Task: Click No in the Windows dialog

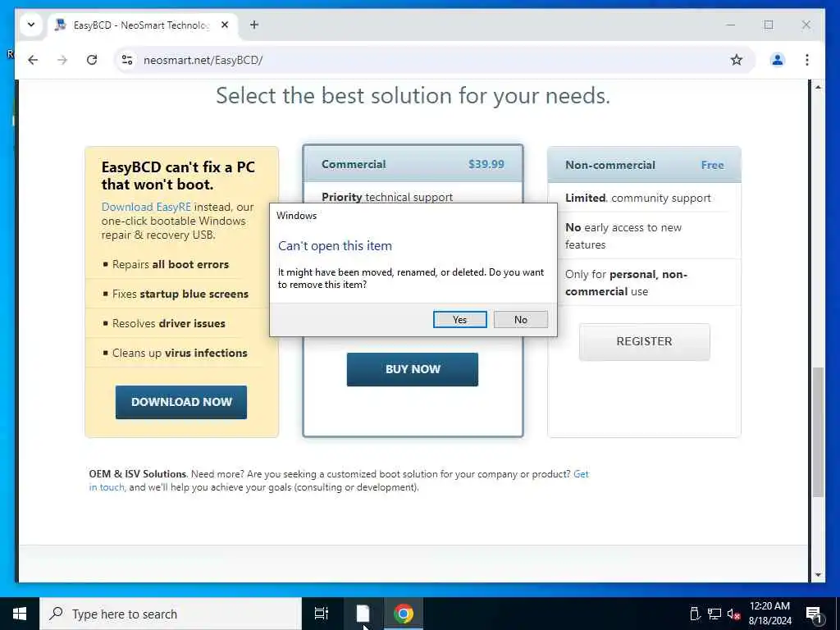Action: 520,319
